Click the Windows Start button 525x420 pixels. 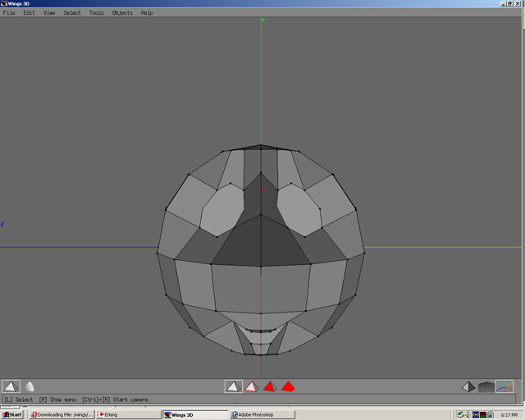[12, 414]
